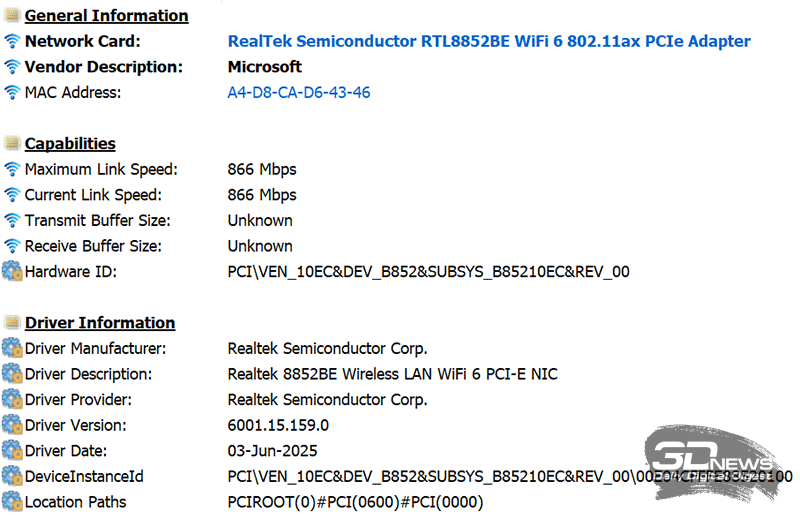This screenshot has width=800, height=519.
Task: Click the General Information section heading
Action: [106, 16]
